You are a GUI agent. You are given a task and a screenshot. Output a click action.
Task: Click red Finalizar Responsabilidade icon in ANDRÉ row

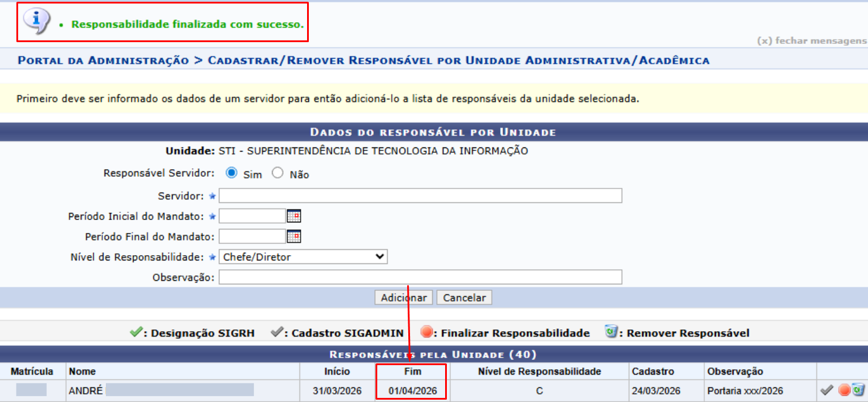[844, 390]
